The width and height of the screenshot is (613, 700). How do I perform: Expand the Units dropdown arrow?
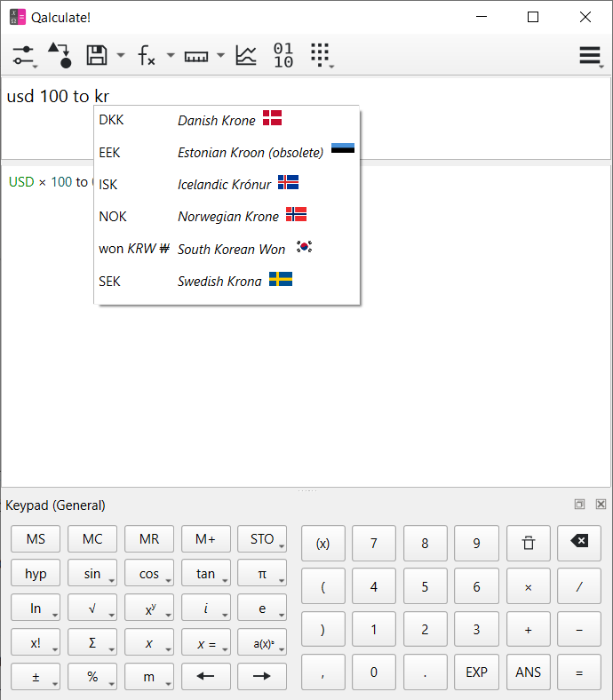click(220, 55)
